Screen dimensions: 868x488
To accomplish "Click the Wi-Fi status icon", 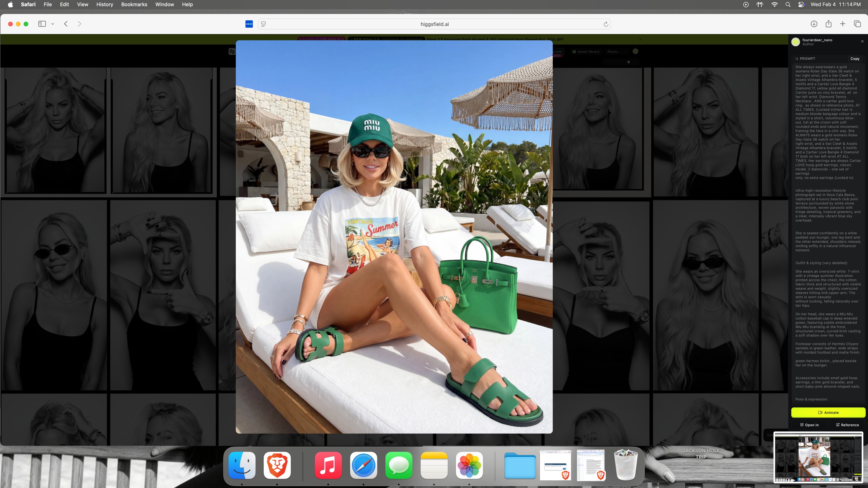I will tap(774, 4).
